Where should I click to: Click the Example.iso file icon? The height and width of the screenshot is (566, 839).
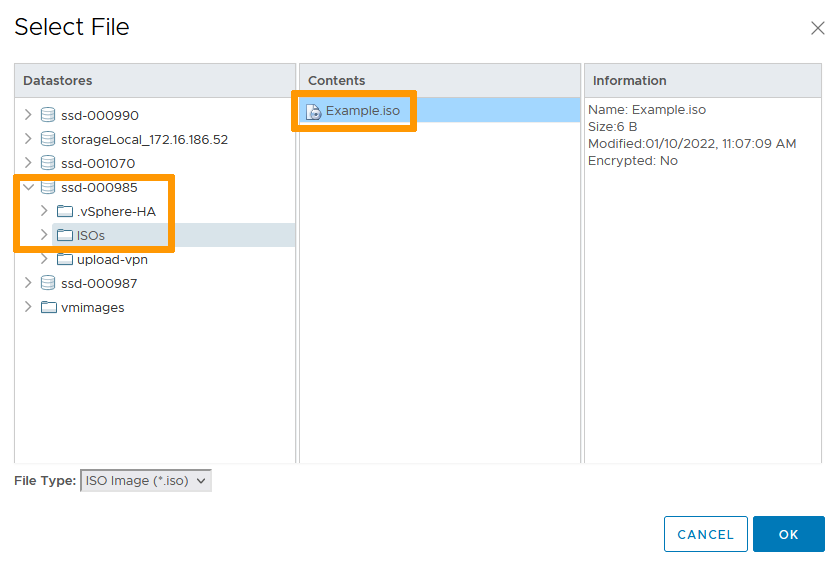(x=314, y=111)
